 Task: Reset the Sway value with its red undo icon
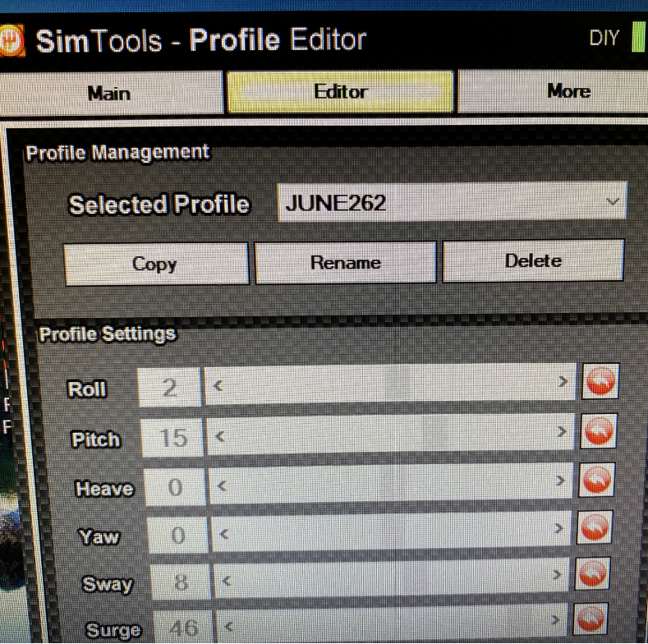tap(593, 573)
